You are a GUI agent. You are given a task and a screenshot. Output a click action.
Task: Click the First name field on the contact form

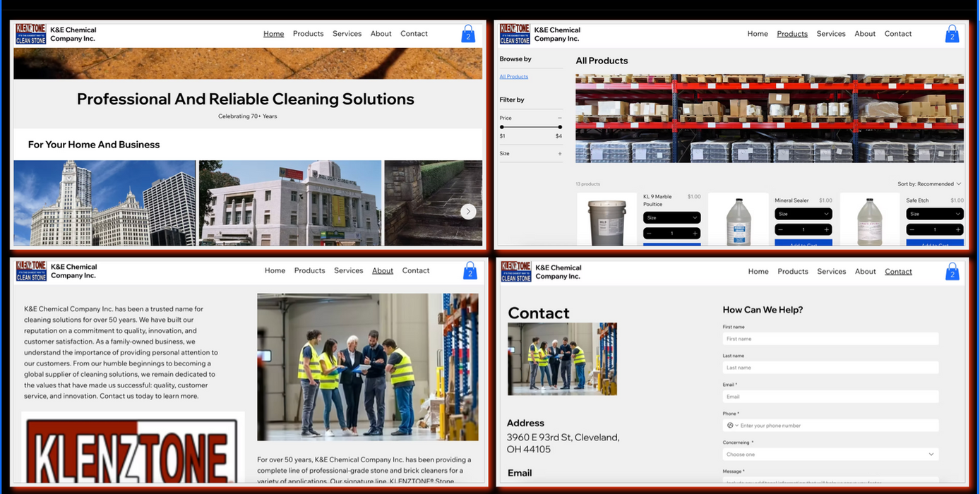point(829,338)
